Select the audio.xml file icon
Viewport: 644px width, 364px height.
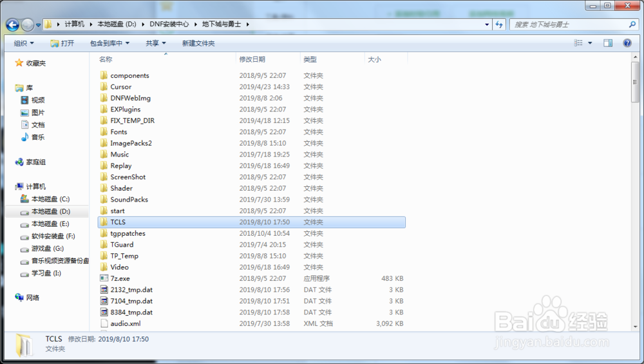pyautogui.click(x=104, y=323)
